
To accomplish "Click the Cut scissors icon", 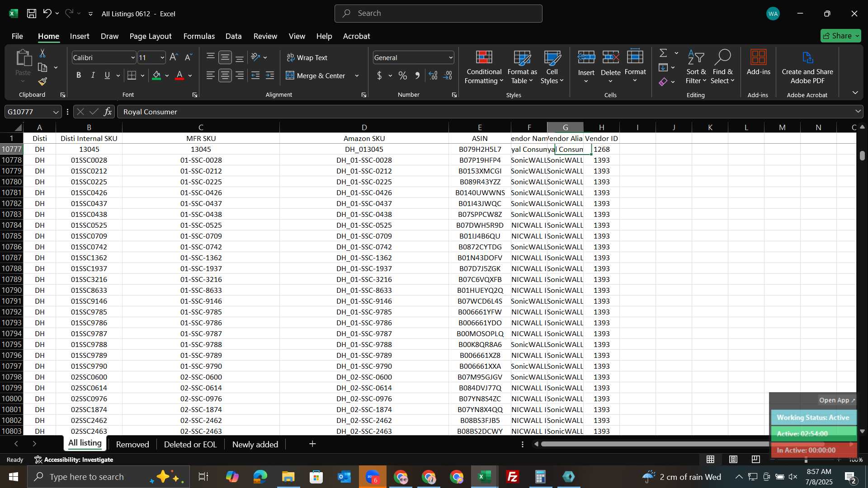I will [42, 53].
